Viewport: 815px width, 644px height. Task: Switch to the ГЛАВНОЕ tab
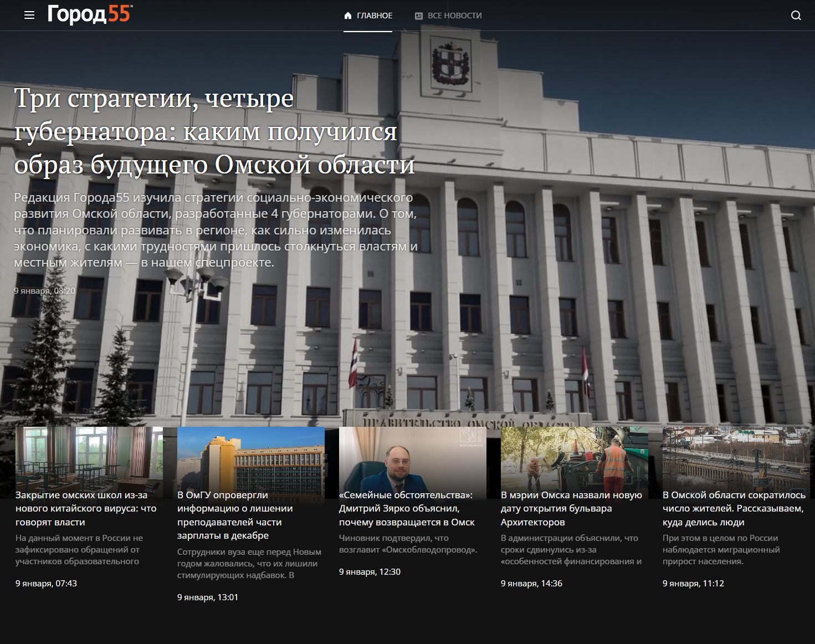tap(368, 16)
